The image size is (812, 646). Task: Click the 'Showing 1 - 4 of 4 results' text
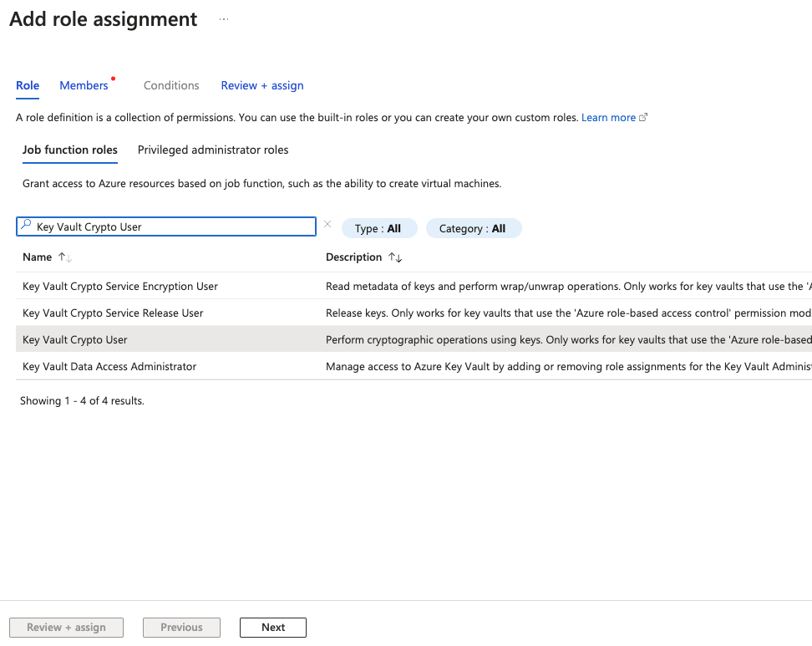(83, 400)
